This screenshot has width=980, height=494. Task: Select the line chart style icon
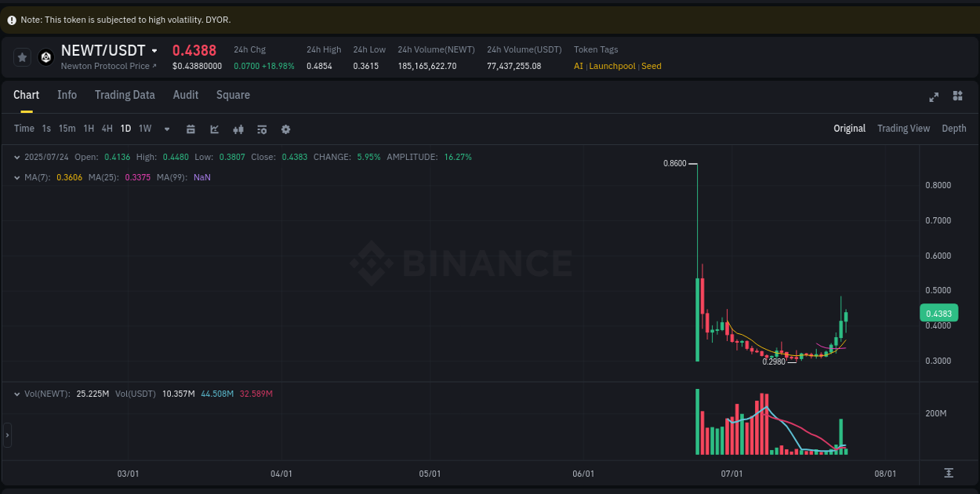tap(214, 129)
